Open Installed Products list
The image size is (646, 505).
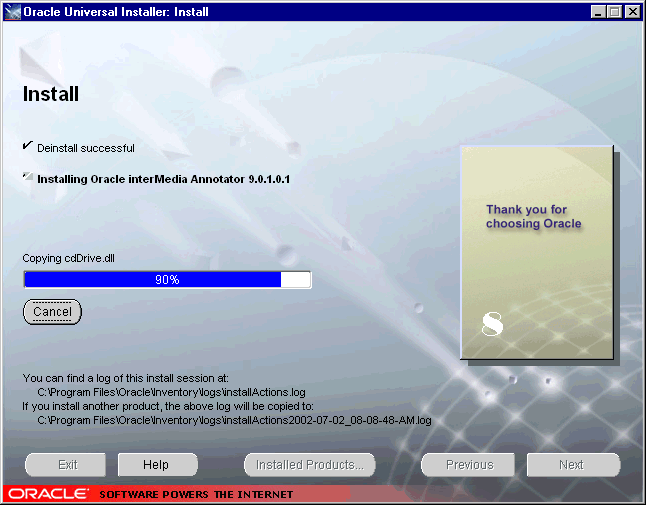(310, 465)
